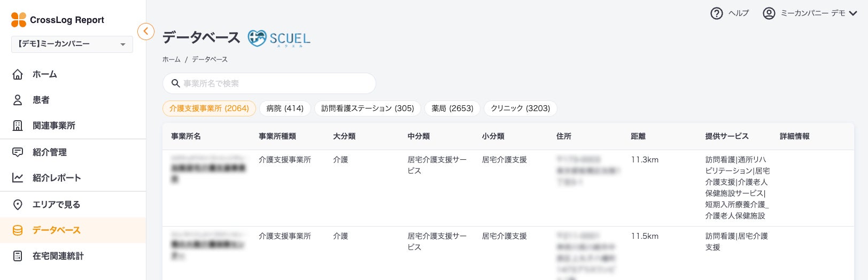Go to データベース in the sidebar

point(56,230)
